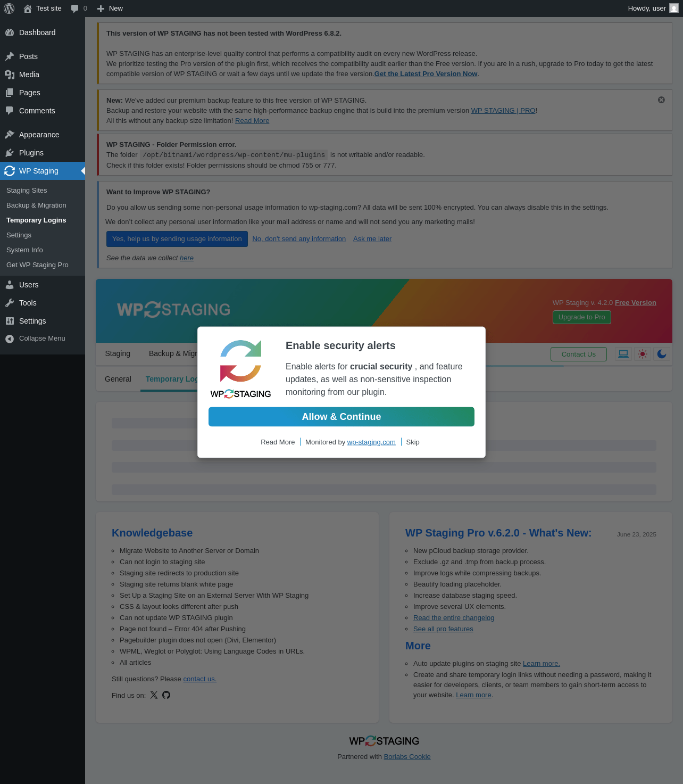Open the Pages sidebar menu
Screen dimensions: 683x784
click(x=43, y=93)
